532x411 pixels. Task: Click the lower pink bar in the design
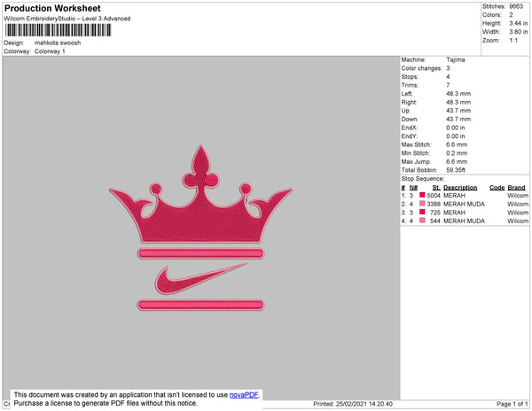200,305
